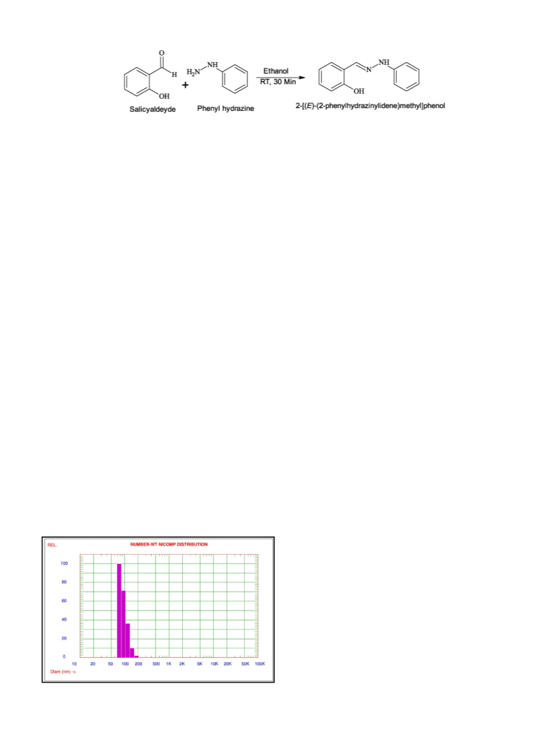Viewport: 560px width, 747px height.
Task: Select the "RT, 30 Min" reaction condition
Action: point(278,81)
